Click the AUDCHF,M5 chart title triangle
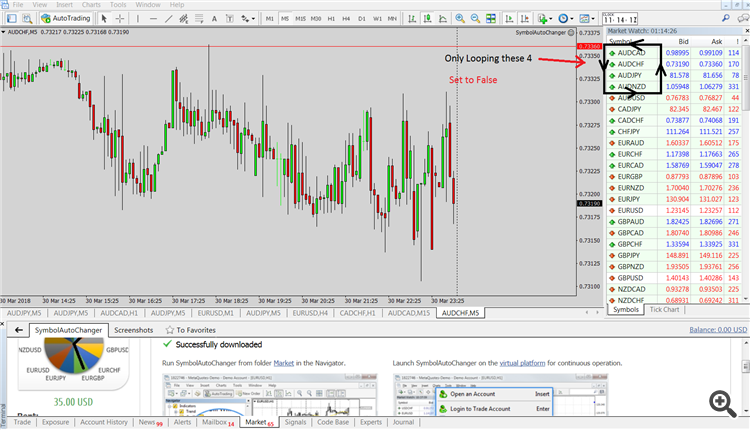 3,32
